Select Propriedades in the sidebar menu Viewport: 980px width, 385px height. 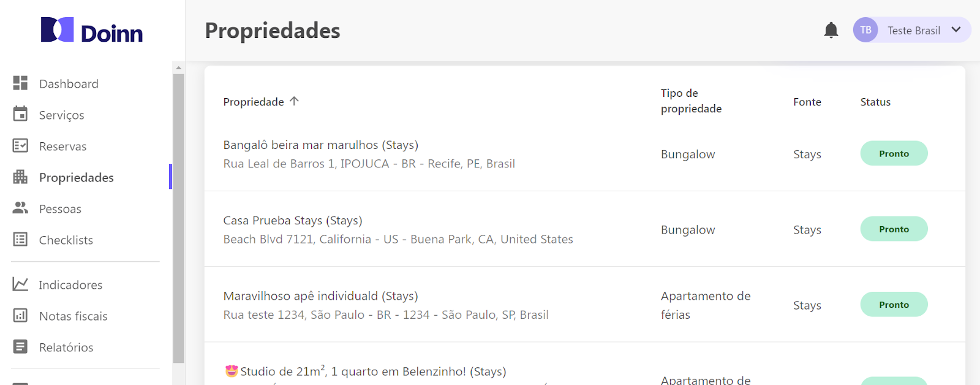76,177
